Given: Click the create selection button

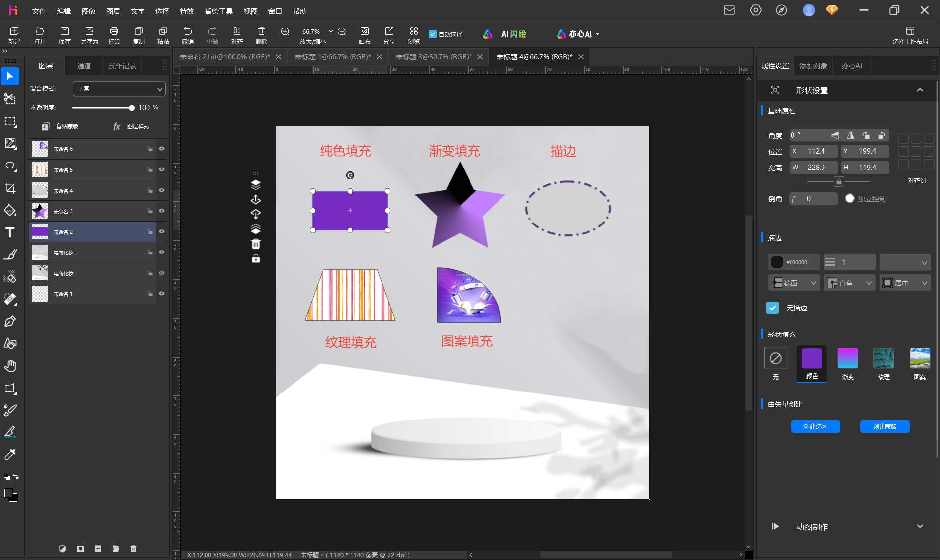Looking at the screenshot, I should (815, 426).
